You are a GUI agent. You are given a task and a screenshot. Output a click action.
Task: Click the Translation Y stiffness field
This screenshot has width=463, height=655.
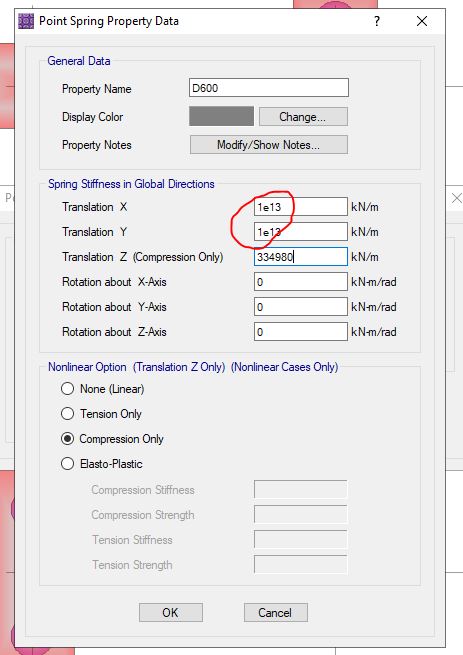coord(300,232)
